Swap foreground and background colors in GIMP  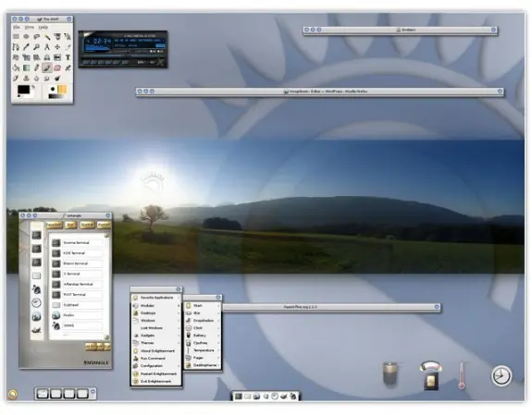(33, 88)
